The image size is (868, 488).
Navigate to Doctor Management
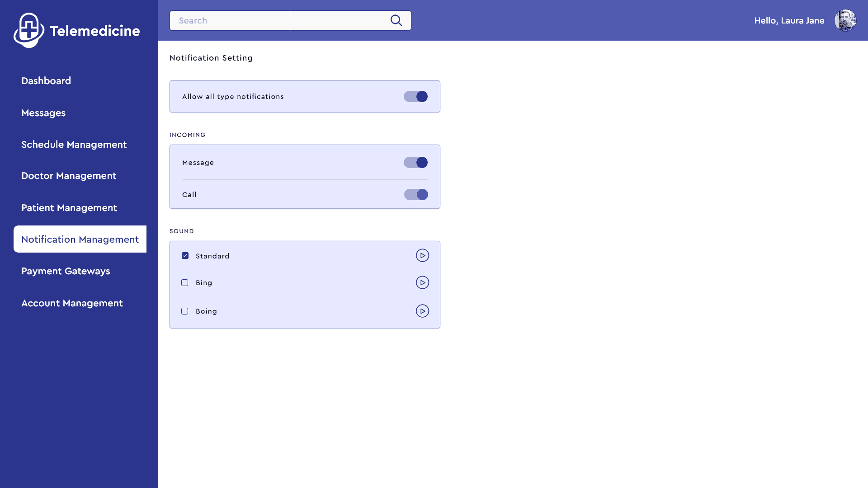69,176
